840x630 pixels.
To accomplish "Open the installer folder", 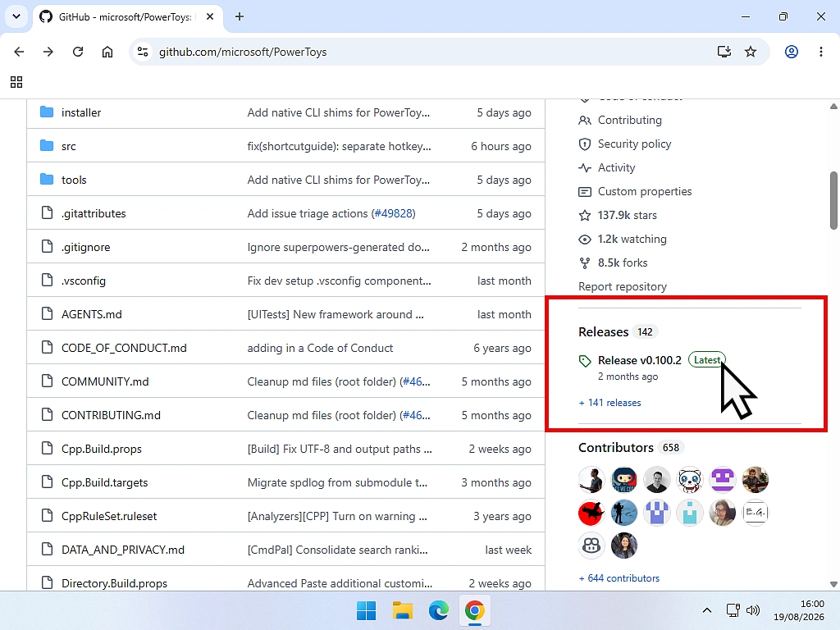I will (81, 112).
